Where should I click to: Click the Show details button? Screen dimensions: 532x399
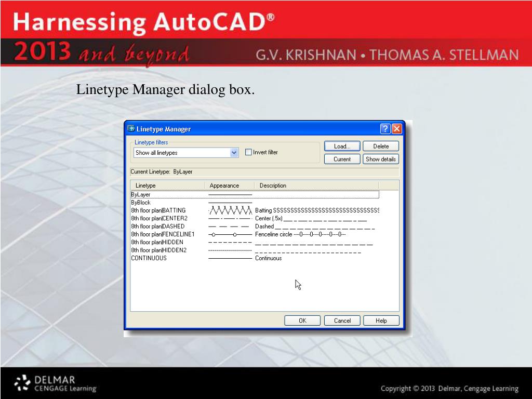[x=381, y=159]
